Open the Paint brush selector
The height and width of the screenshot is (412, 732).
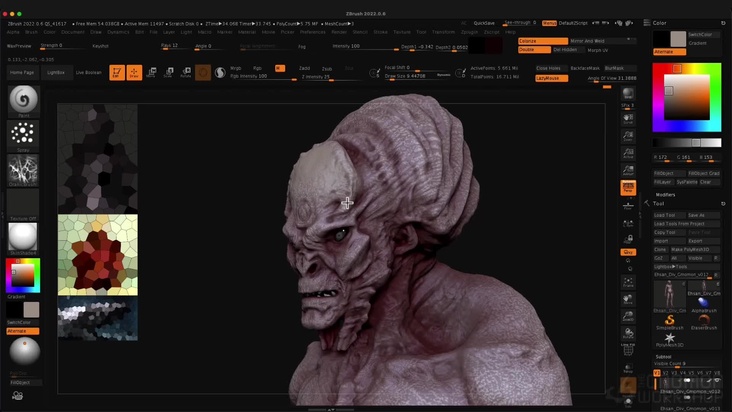(x=23, y=100)
